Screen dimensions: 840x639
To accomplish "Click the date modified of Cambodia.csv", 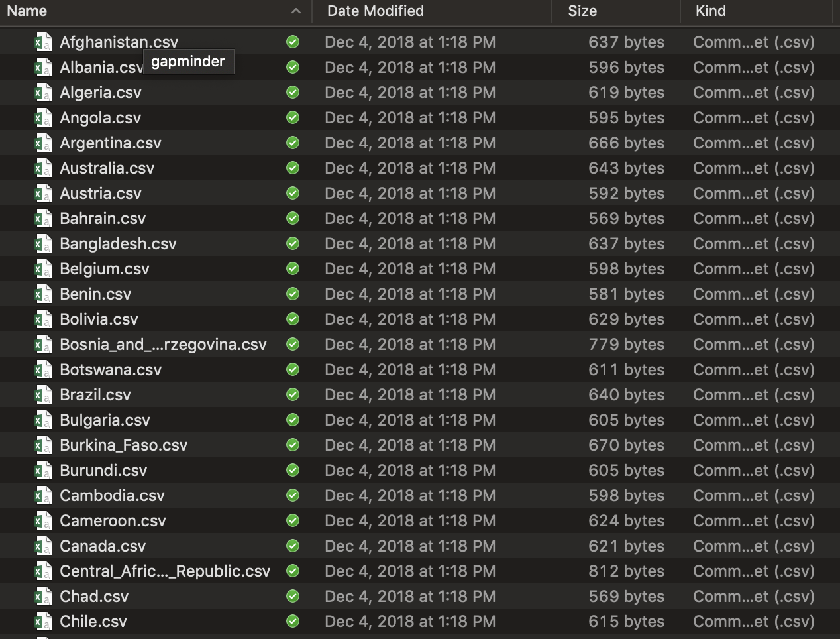I will point(410,496).
